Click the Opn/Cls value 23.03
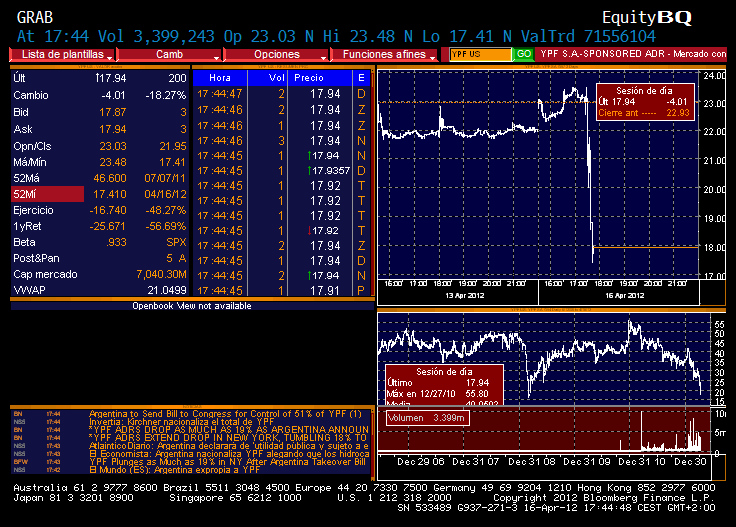Image resolution: width=736 pixels, height=527 pixels. coord(113,146)
